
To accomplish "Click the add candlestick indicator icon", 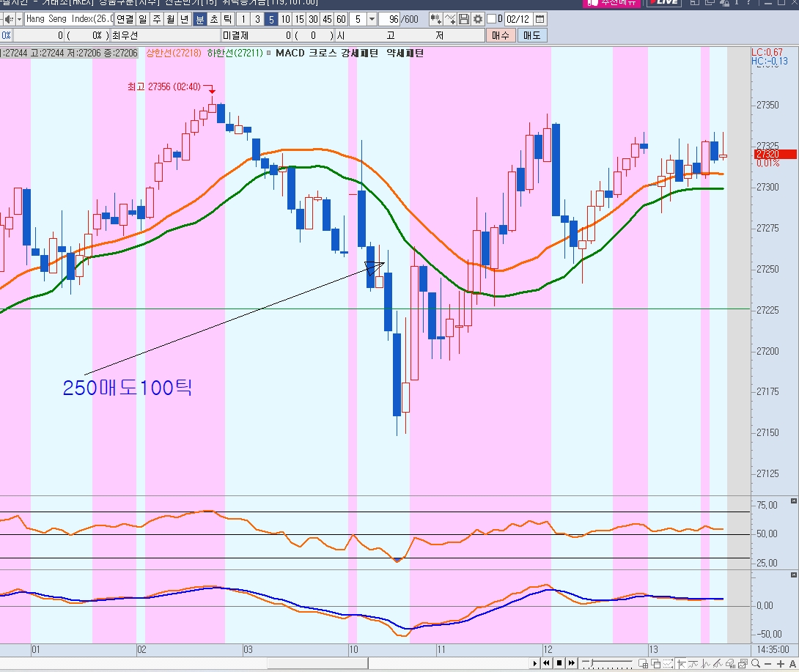I will pyautogui.click(x=435, y=19).
